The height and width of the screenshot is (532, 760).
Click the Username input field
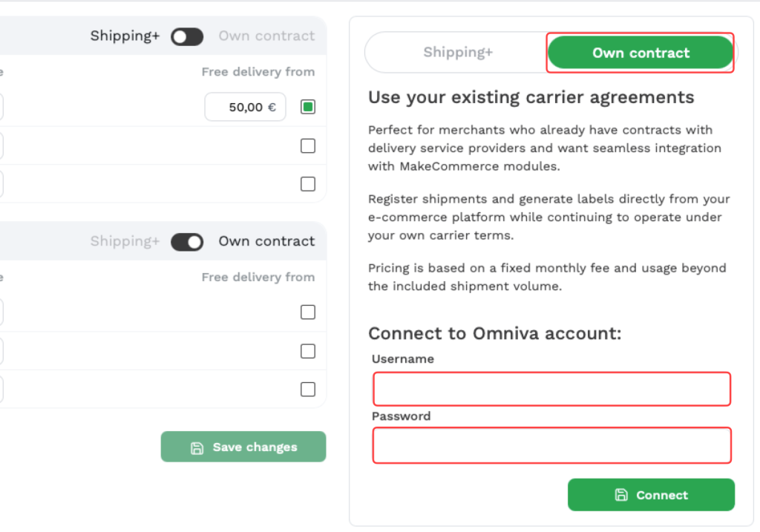[551, 389]
